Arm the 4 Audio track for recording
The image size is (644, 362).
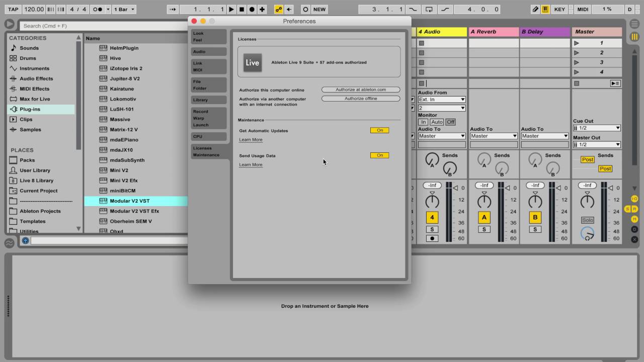(x=432, y=238)
